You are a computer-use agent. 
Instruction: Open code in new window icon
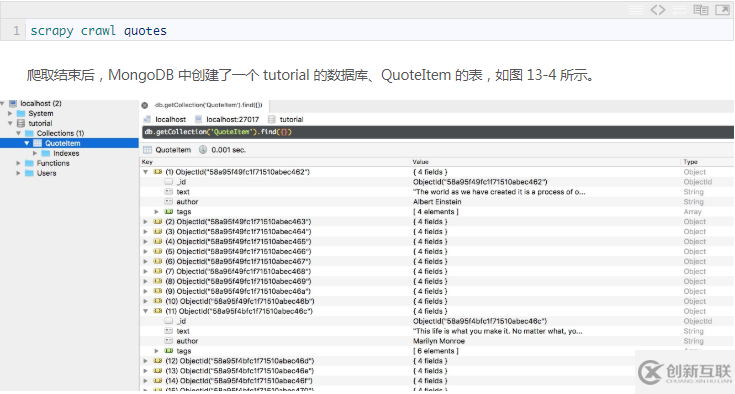722,10
